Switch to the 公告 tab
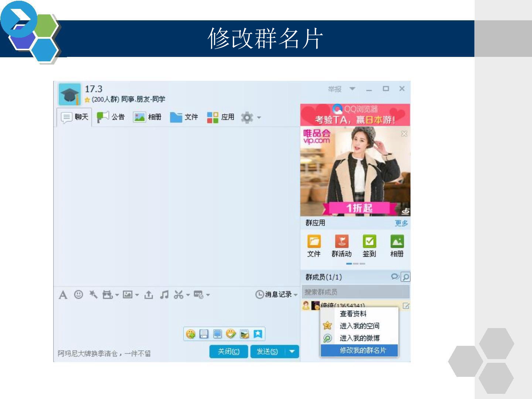The height and width of the screenshot is (399, 532). pos(110,117)
